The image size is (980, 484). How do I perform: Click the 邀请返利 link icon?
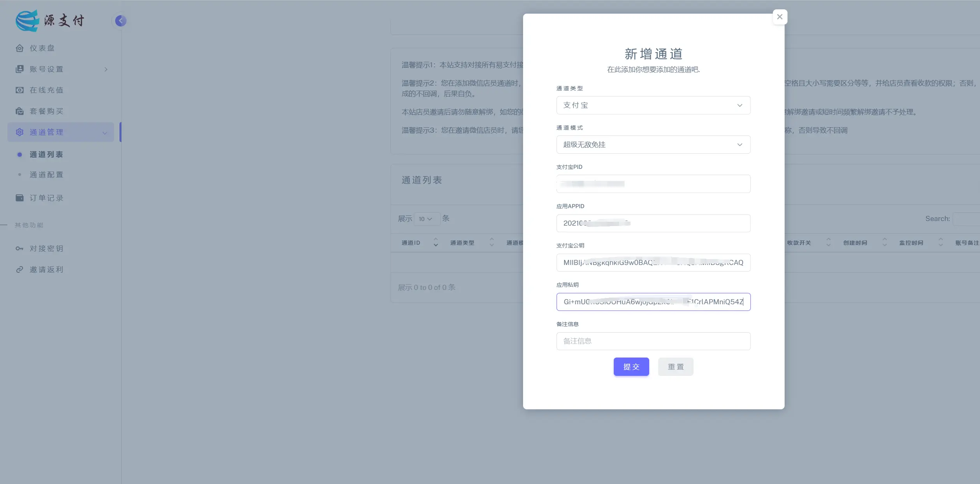(19, 270)
